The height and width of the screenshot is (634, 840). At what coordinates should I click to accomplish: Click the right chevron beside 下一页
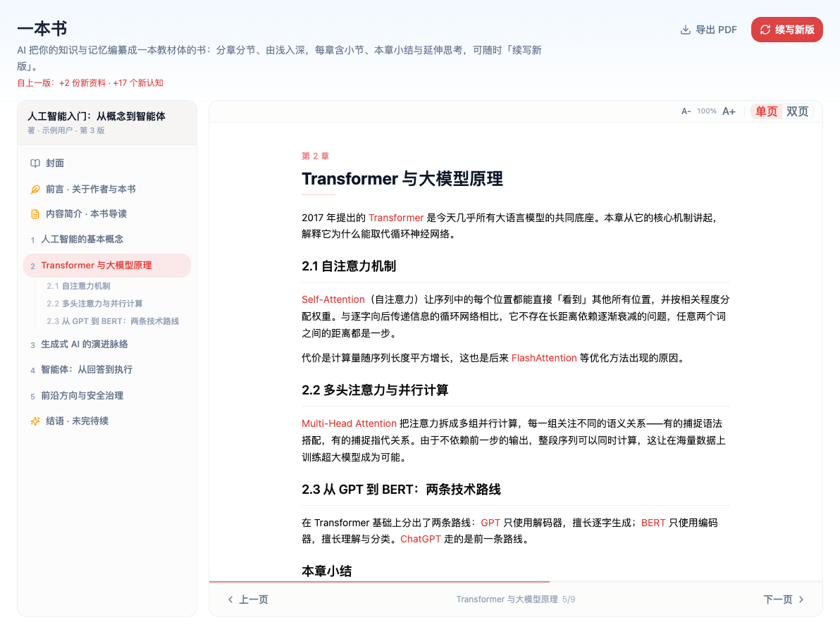801,599
